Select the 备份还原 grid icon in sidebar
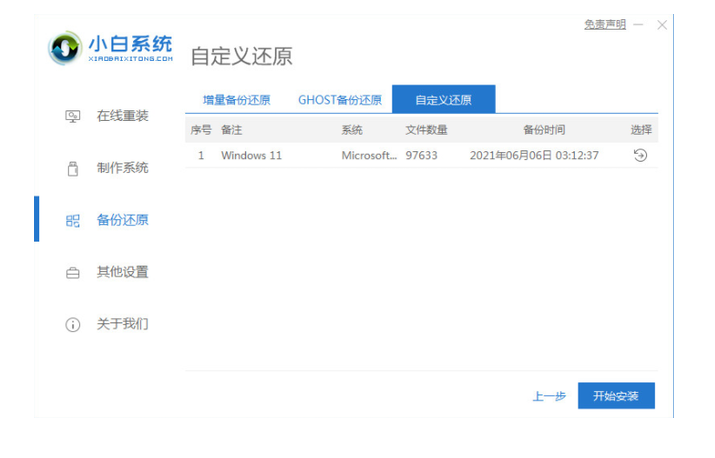Screen dimensions: 715x458 pos(72,220)
